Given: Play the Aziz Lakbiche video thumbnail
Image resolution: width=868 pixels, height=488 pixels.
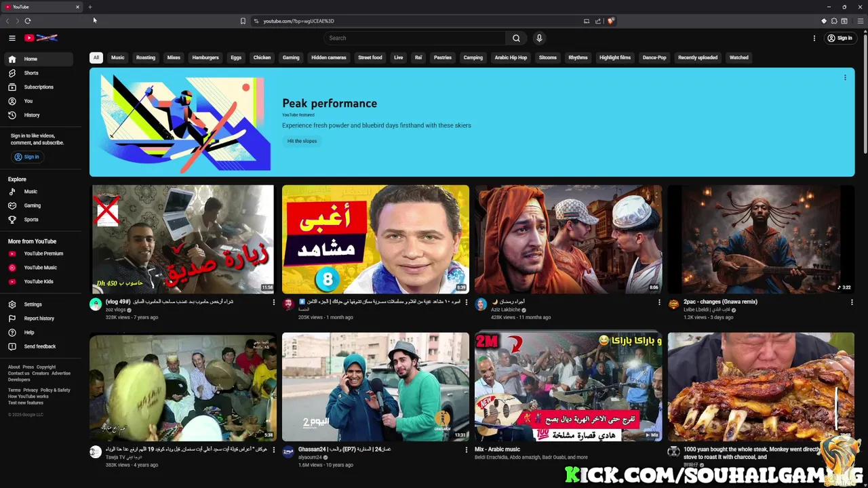Looking at the screenshot, I should (568, 239).
